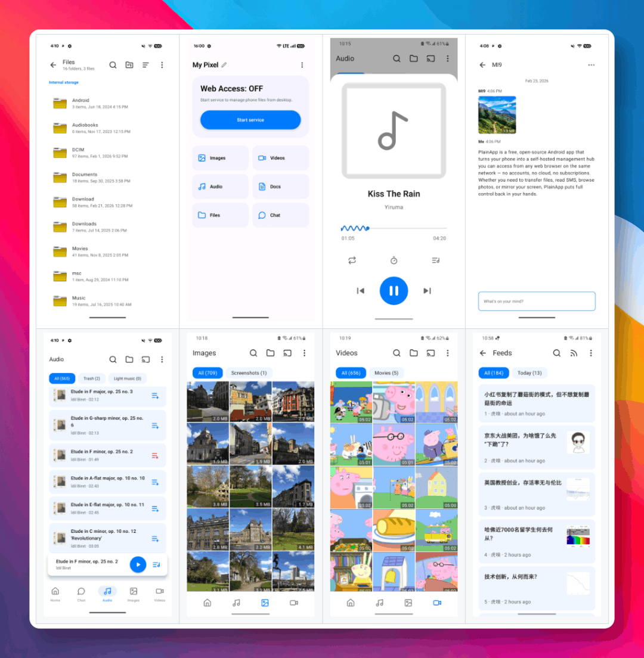Image resolution: width=644 pixels, height=658 pixels.
Task: Click the wavy playback progress bar
Action: (x=394, y=228)
